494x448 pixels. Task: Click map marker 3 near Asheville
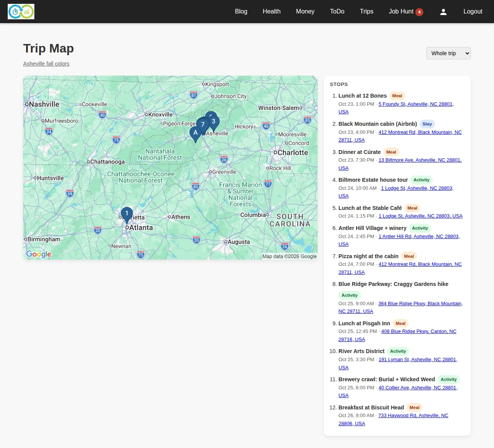click(x=213, y=123)
